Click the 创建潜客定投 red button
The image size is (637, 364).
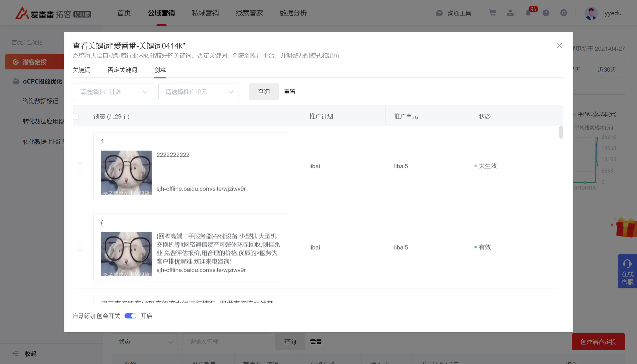(598, 342)
